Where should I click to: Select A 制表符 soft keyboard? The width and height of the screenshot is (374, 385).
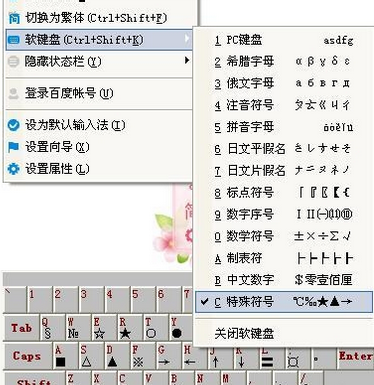click(x=284, y=258)
